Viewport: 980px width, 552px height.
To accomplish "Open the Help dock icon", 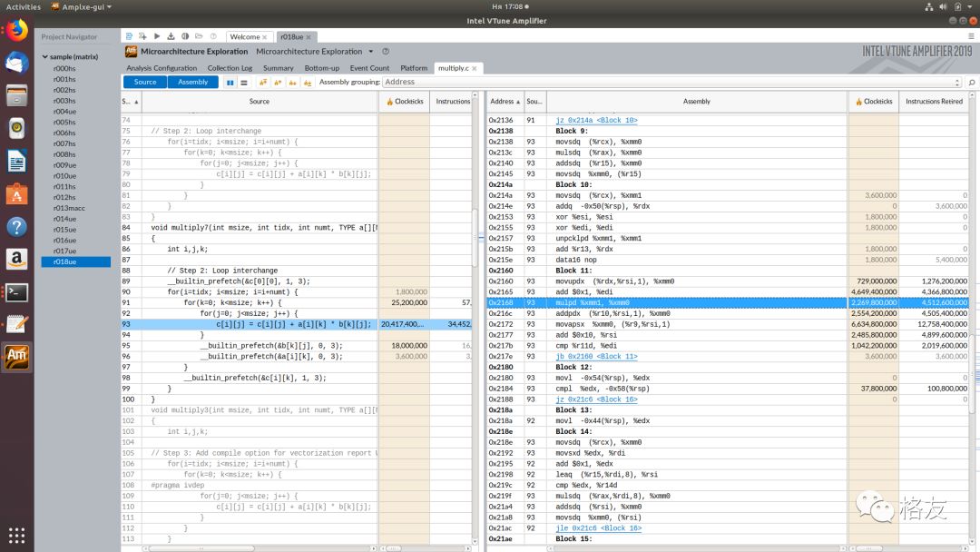I will pyautogui.click(x=17, y=226).
